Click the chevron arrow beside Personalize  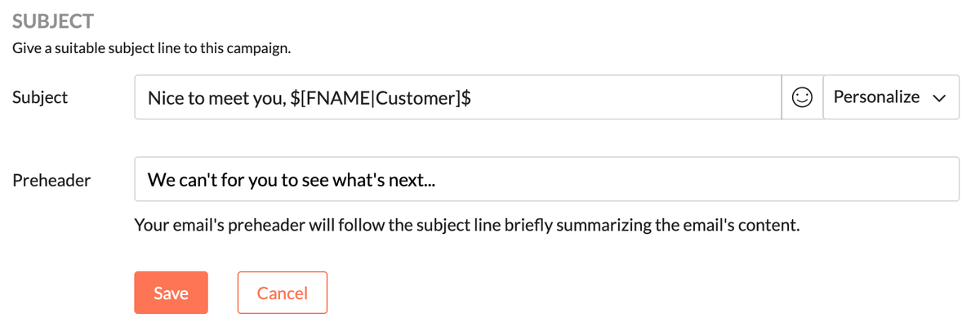click(x=938, y=98)
